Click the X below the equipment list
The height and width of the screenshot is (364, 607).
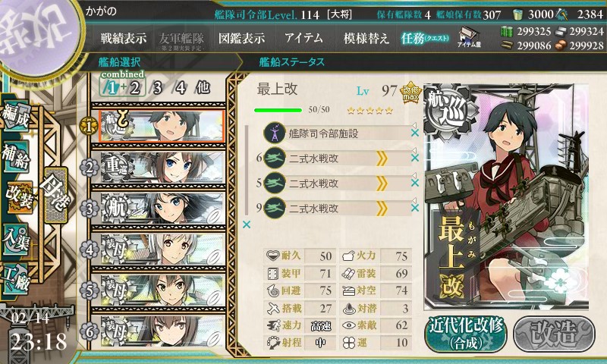[246, 224]
